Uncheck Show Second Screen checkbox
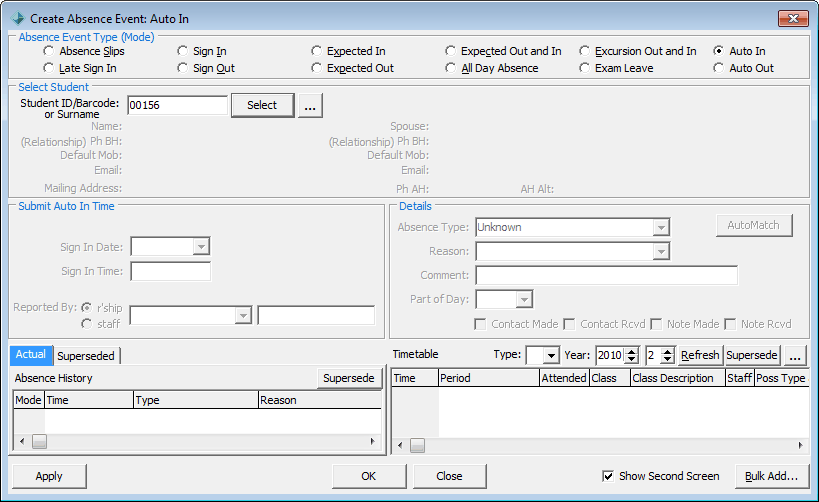 tap(608, 476)
